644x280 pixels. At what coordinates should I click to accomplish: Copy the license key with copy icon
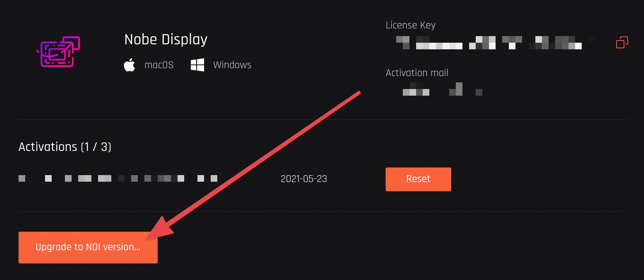(x=622, y=42)
